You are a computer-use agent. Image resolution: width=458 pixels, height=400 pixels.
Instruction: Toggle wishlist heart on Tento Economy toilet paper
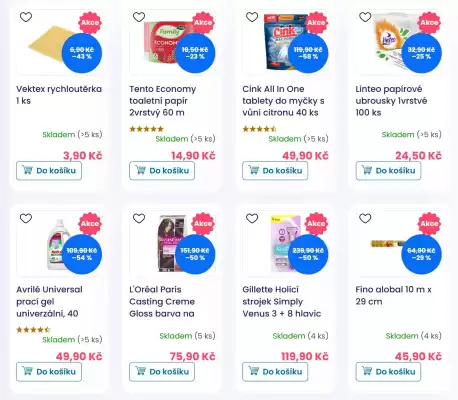pos(139,17)
